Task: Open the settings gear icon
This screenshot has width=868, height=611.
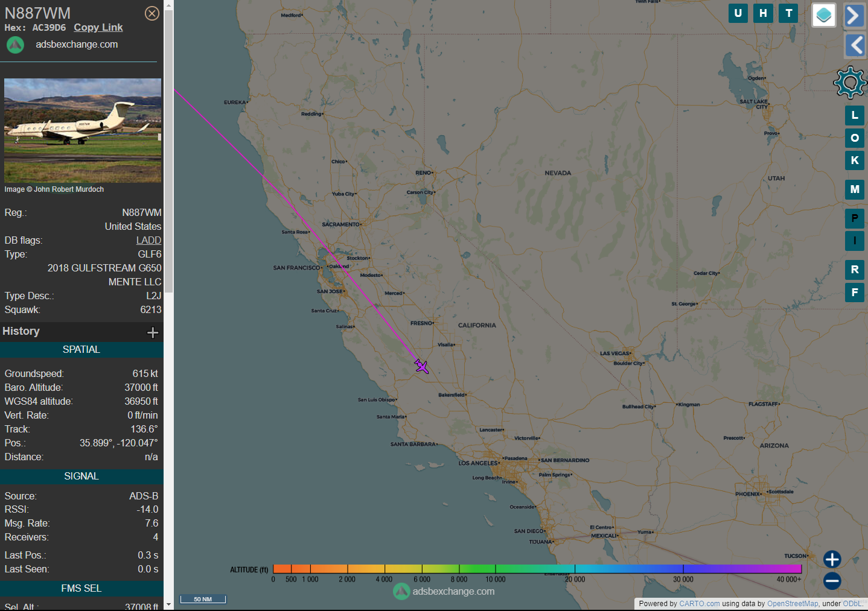Action: tap(850, 82)
